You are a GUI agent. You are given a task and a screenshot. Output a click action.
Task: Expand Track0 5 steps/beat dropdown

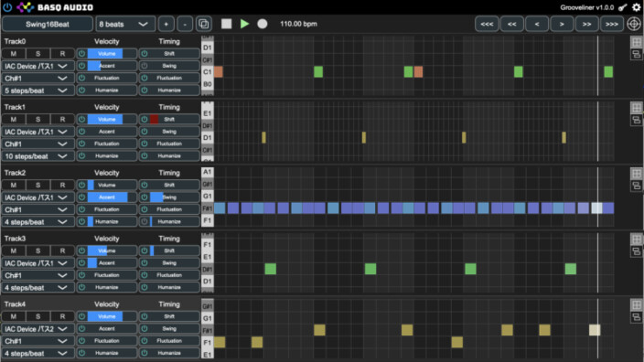click(x=38, y=90)
